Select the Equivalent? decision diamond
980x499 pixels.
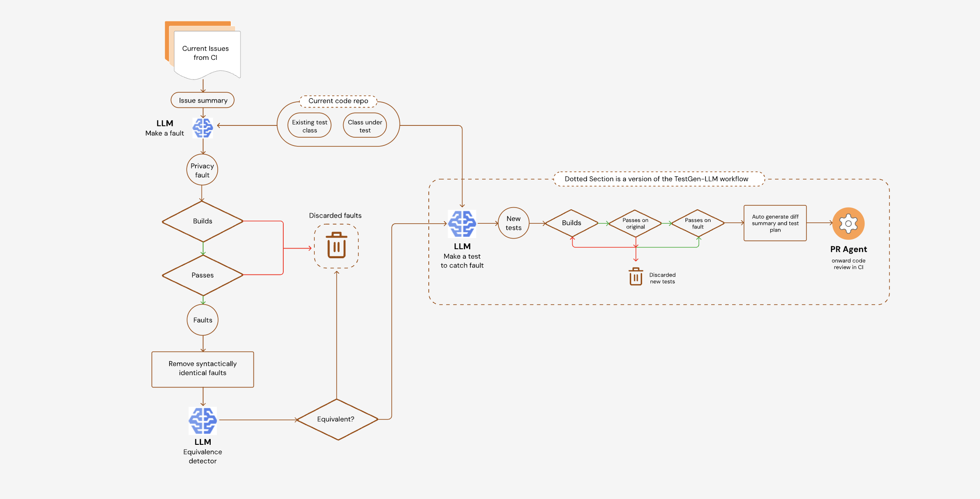tap(337, 419)
